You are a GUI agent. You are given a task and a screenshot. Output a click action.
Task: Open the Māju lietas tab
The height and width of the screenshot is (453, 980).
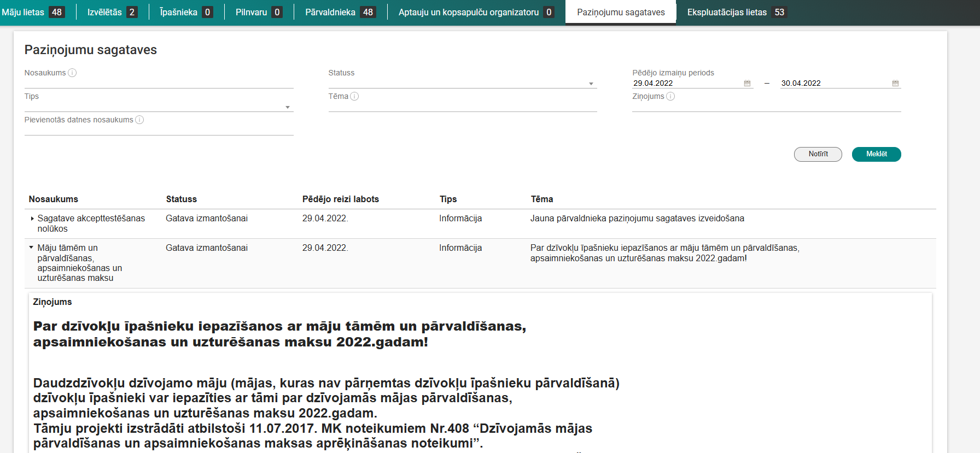point(33,12)
